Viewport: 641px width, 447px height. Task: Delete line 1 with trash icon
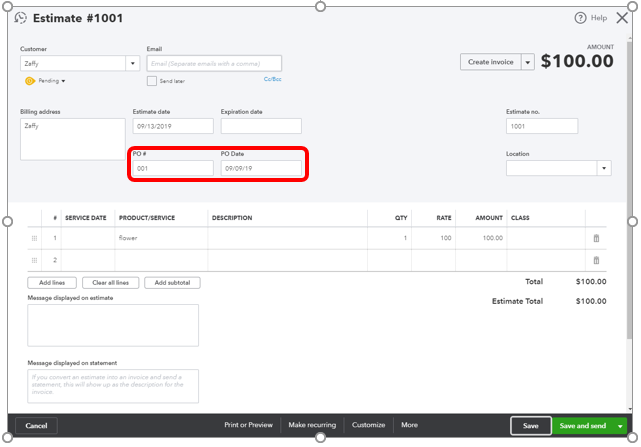(x=596, y=238)
